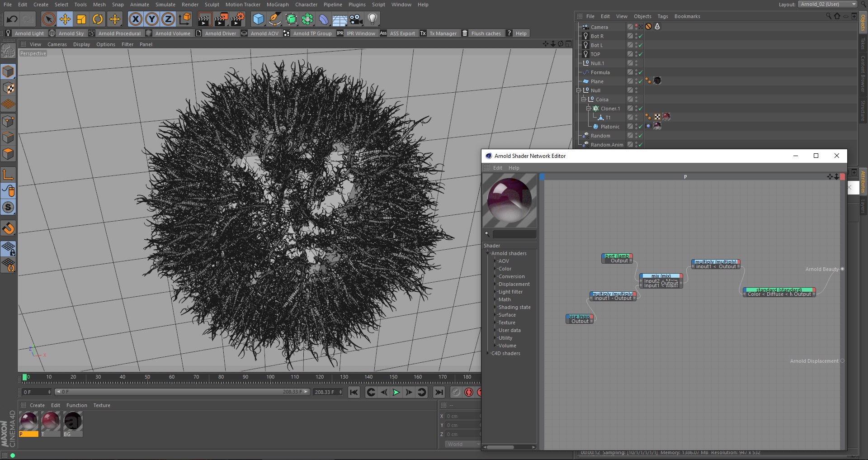The width and height of the screenshot is (868, 460).
Task: Select the P material swatch
Action: tap(28, 422)
